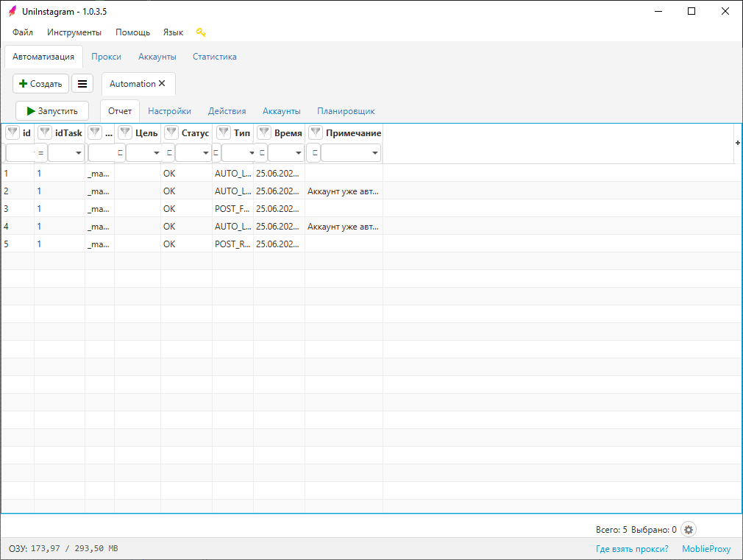Click the plus button at table's right edge
The height and width of the screenshot is (560, 743).
tap(737, 143)
